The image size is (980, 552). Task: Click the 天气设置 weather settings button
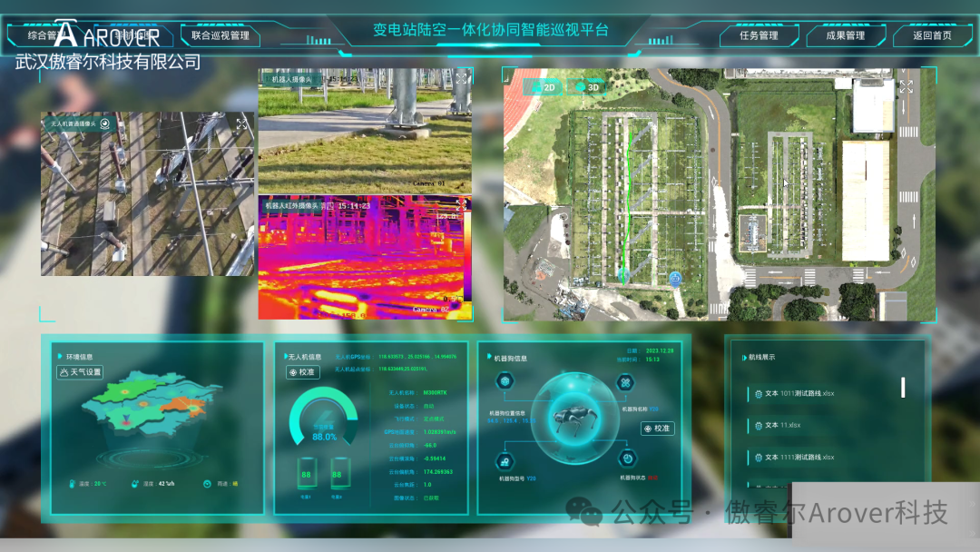(x=80, y=372)
